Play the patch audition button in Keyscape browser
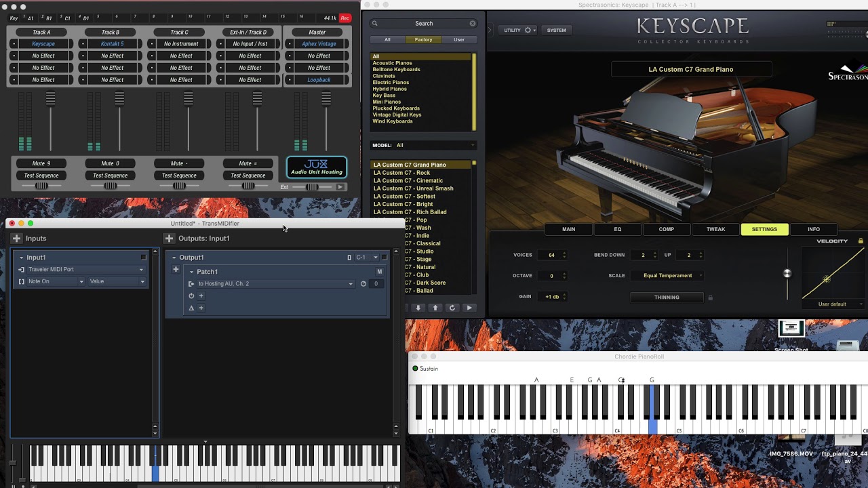The image size is (868, 488). tap(469, 308)
